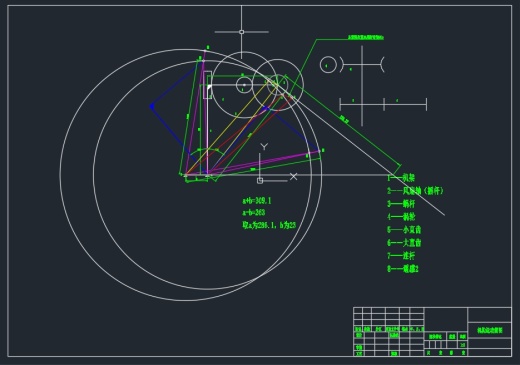This screenshot has height=365, width=520.
Task: Select the tall white slider rectangle
Action: coord(207,85)
